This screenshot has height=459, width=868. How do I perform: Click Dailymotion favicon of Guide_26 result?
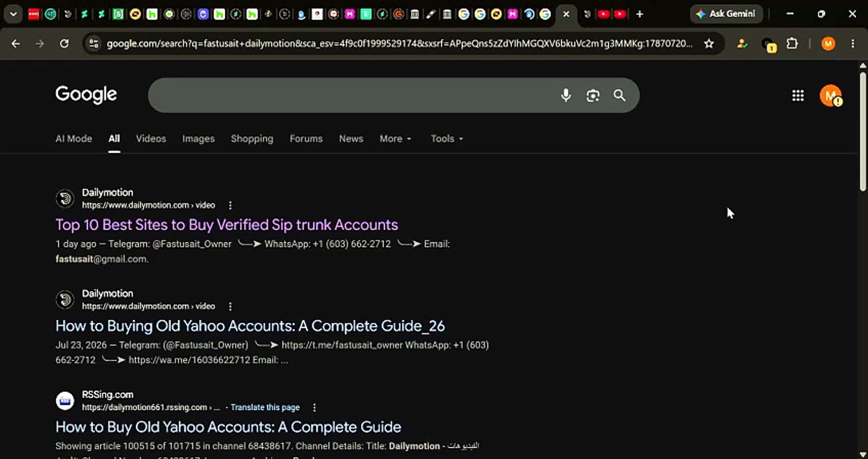coord(65,300)
